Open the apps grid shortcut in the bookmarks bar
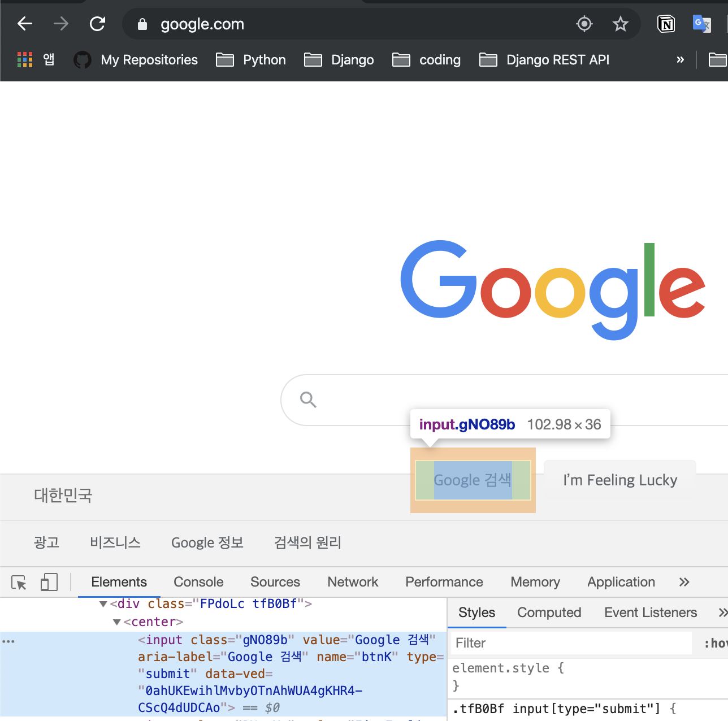The image size is (728, 721). [36, 59]
